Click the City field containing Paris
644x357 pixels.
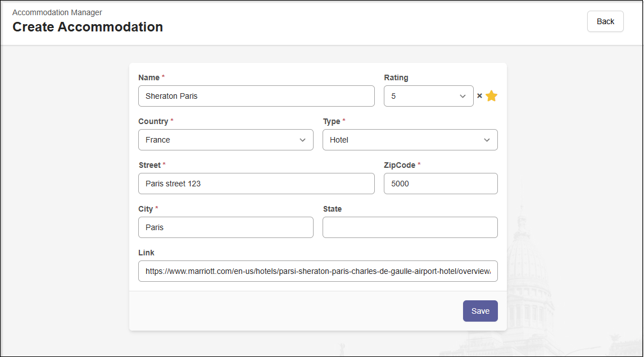pyautogui.click(x=225, y=227)
